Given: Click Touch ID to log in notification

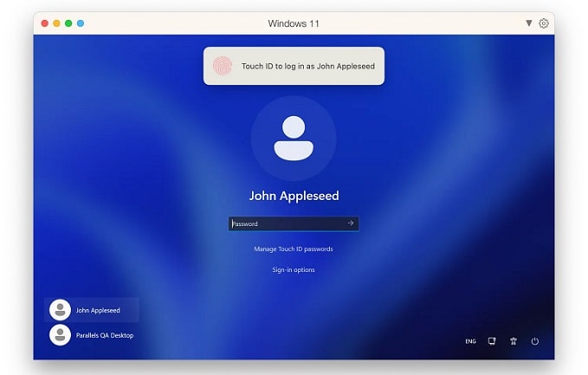Looking at the screenshot, I should 294,66.
